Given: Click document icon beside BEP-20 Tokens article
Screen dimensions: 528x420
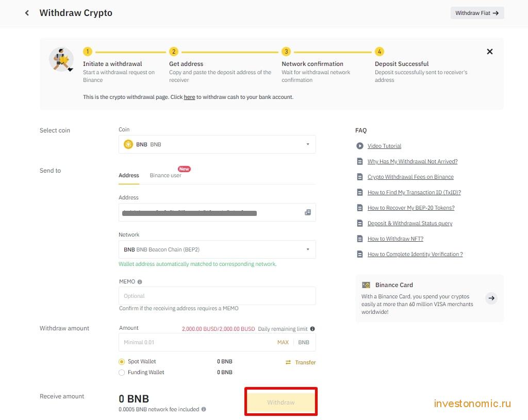Looking at the screenshot, I should [359, 208].
